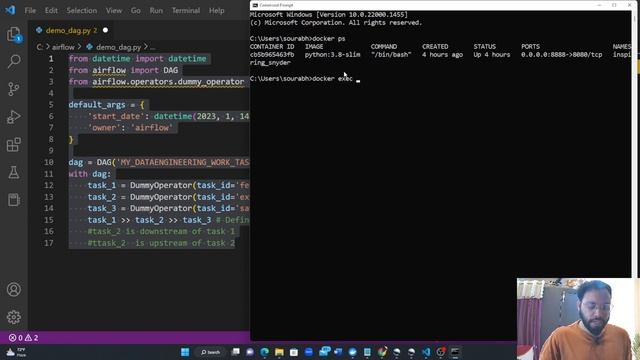Open the Edit menu
The image size is (640, 360).
pos(51,11)
